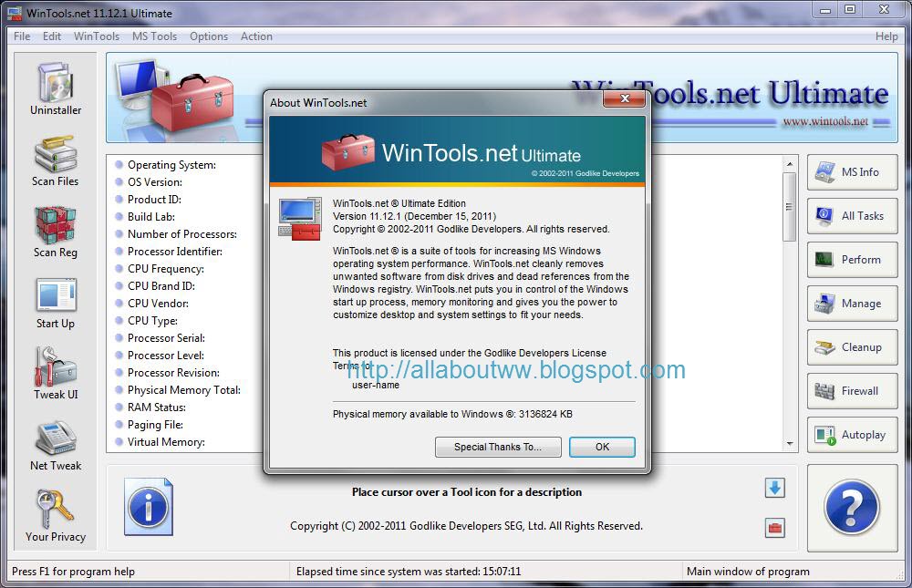The height and width of the screenshot is (588, 912).
Task: Open the MS Info panel
Action: 852,172
